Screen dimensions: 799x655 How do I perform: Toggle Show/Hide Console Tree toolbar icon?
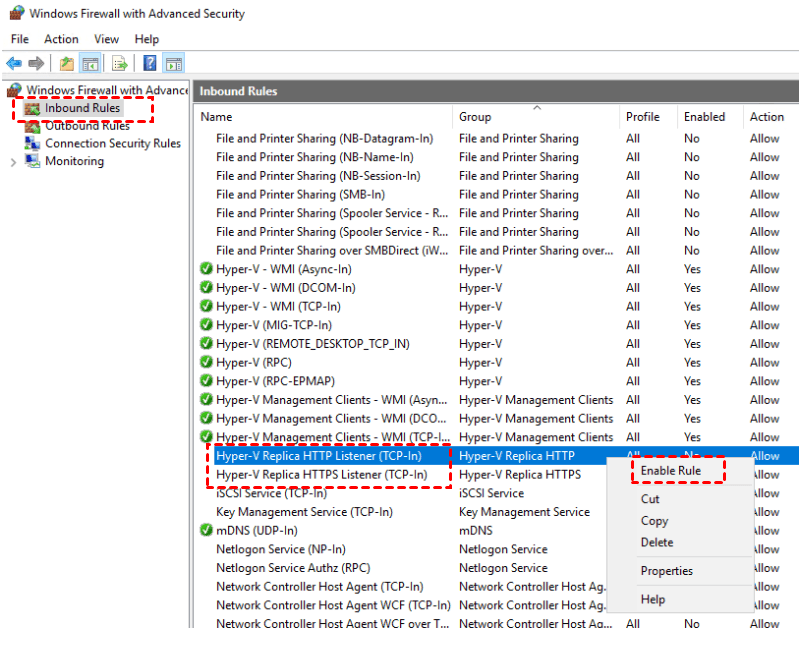pos(90,64)
